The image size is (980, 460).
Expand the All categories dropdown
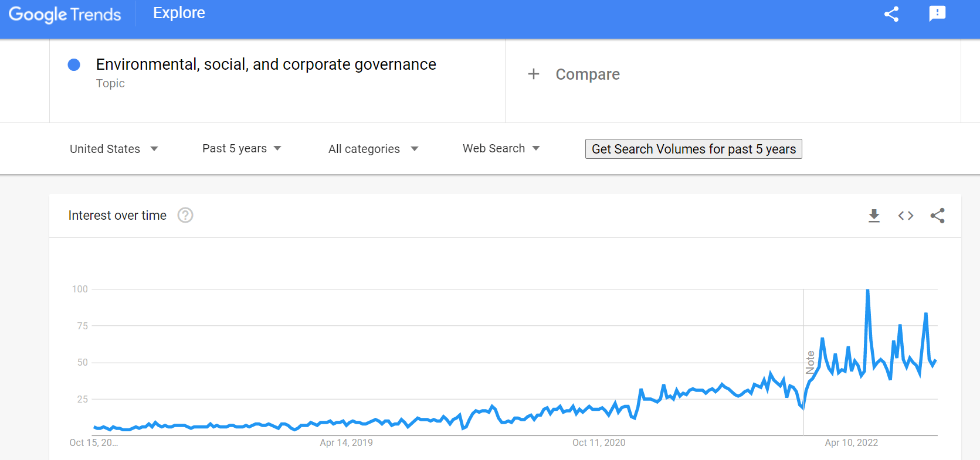click(x=374, y=149)
